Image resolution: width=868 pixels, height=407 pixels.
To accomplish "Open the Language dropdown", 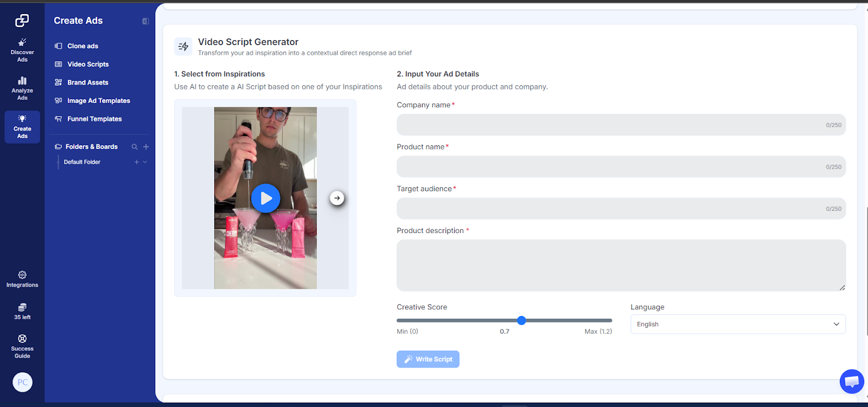I will tap(737, 324).
